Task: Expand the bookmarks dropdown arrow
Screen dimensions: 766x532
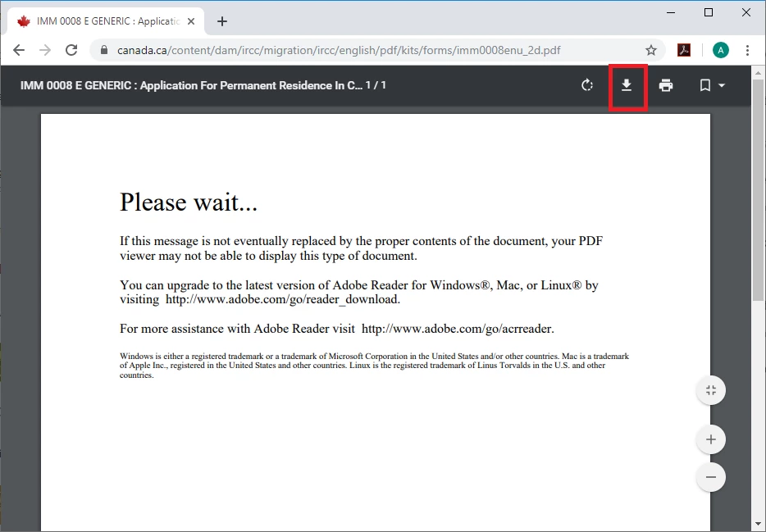Action: 722,85
